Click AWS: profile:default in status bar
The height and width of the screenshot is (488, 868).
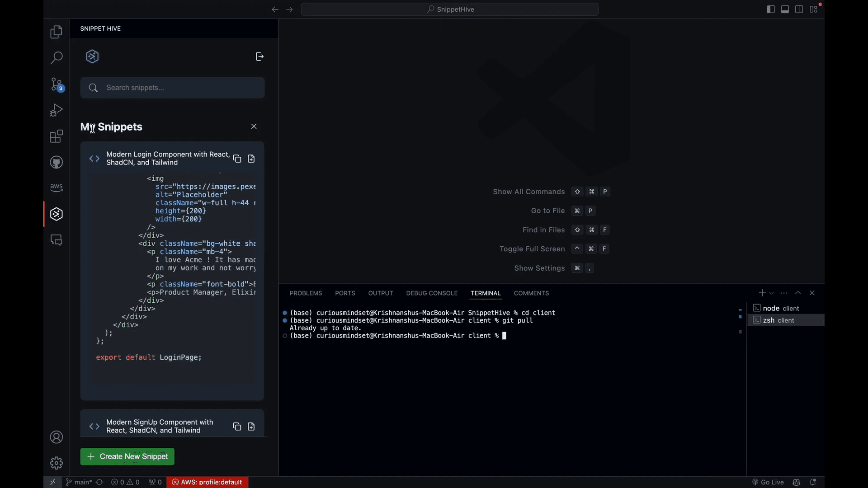click(x=207, y=482)
